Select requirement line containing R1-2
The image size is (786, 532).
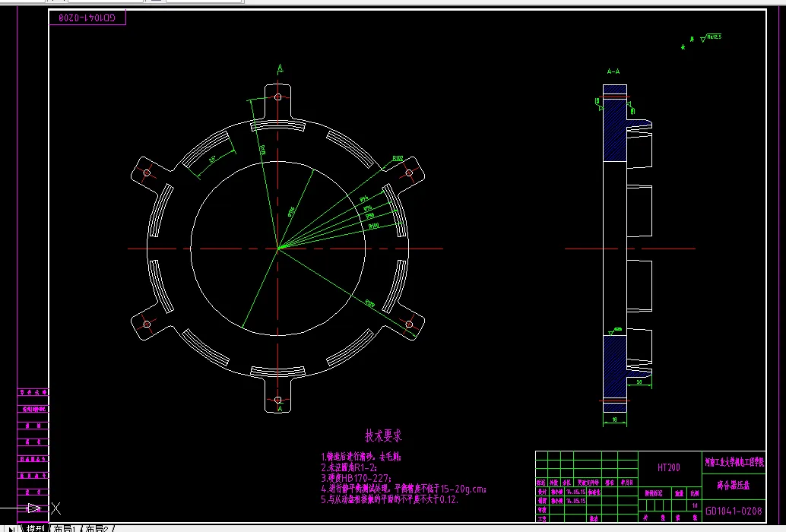(x=349, y=467)
